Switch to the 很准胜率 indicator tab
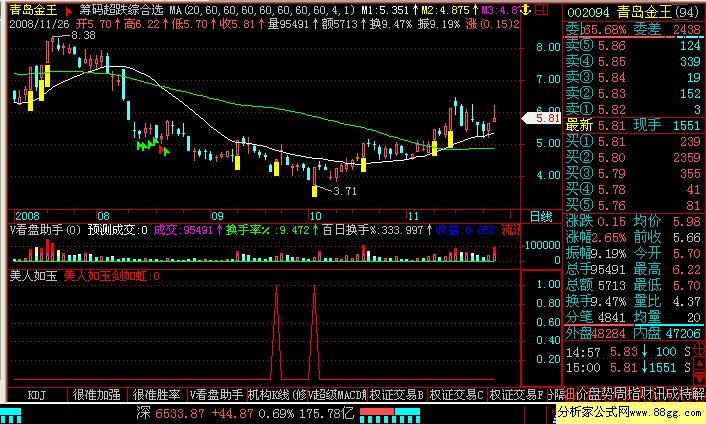706x424 pixels. [157, 395]
